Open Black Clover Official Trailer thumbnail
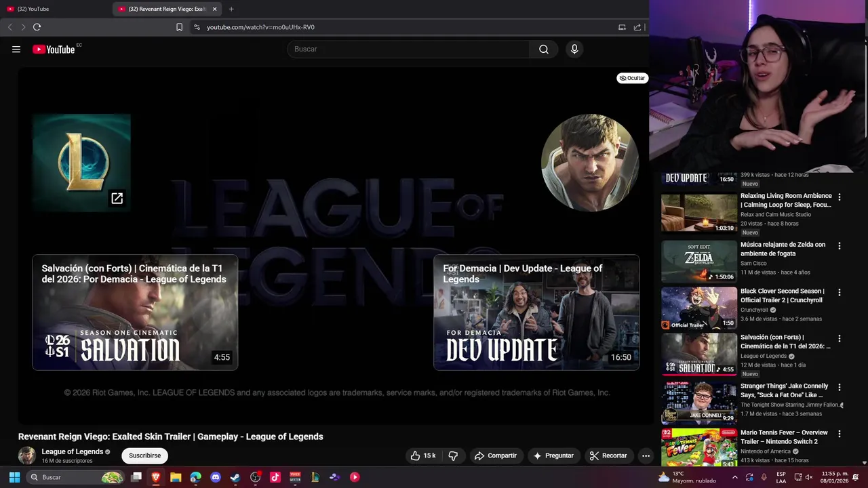The width and height of the screenshot is (868, 488). click(x=699, y=308)
